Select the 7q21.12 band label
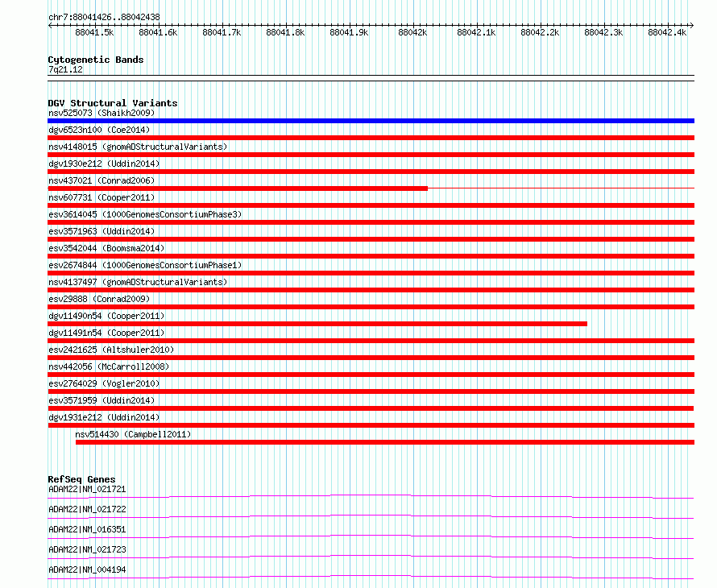The height and width of the screenshot is (588, 717). [x=65, y=69]
